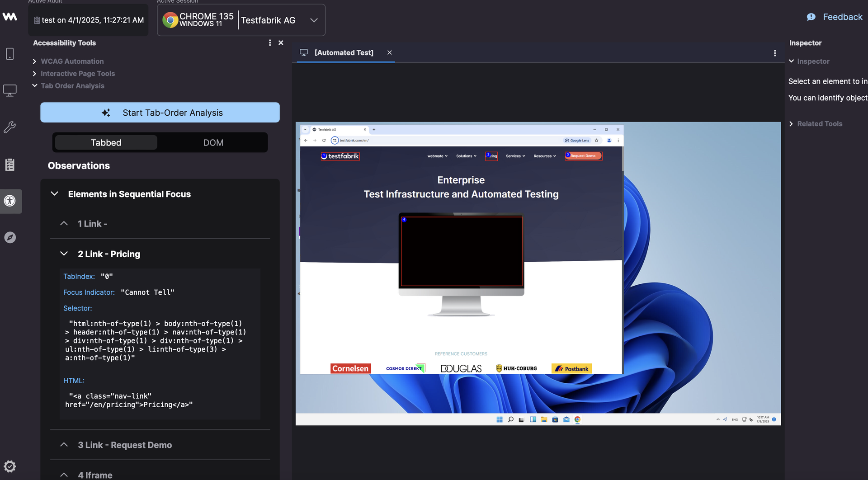Open Accessibility Tools panel kebab menu
This screenshot has width=868, height=480.
pyautogui.click(x=270, y=42)
